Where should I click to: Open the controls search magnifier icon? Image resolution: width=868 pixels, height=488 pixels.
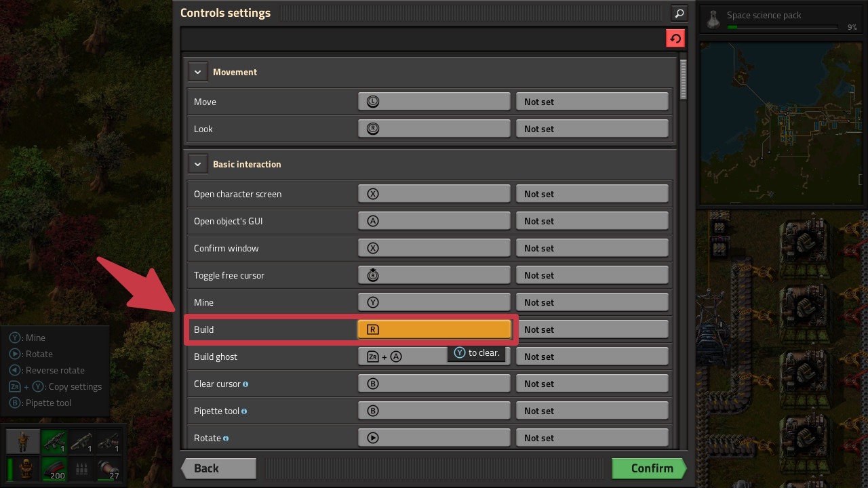click(x=679, y=13)
